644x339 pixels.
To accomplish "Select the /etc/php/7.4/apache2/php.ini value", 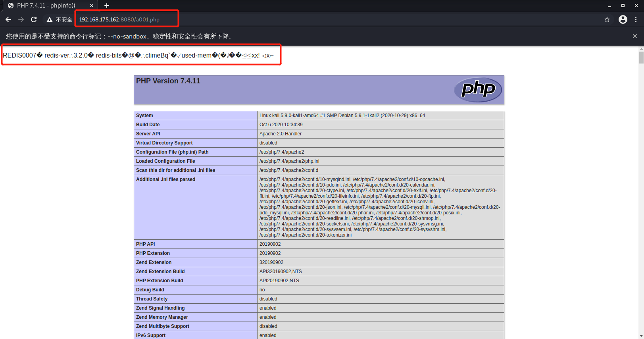I will 289,161.
